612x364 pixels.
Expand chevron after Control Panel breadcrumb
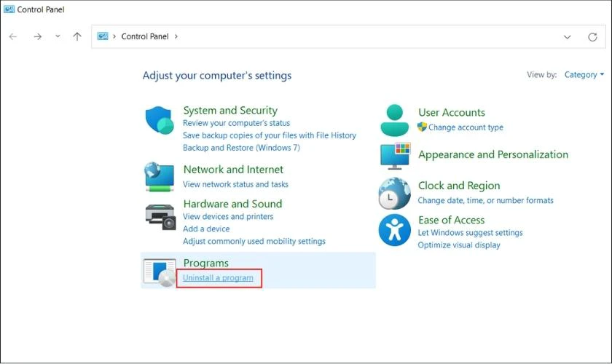click(176, 36)
